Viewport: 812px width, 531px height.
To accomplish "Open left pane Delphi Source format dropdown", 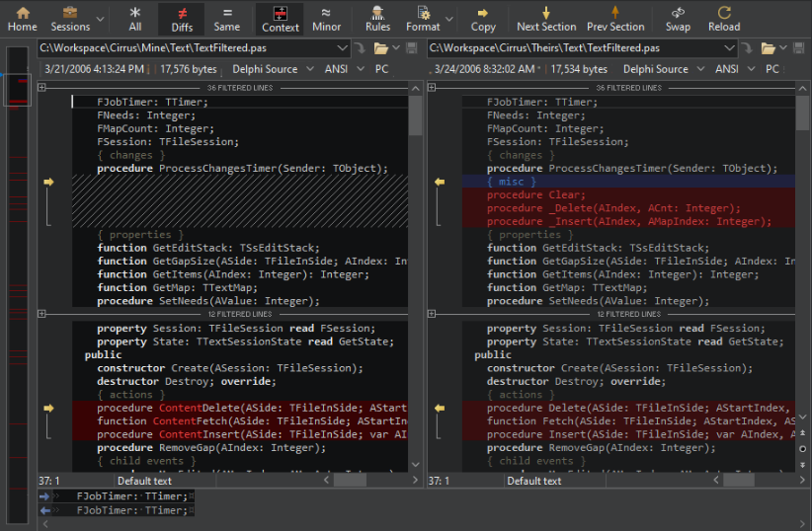I will coord(274,69).
